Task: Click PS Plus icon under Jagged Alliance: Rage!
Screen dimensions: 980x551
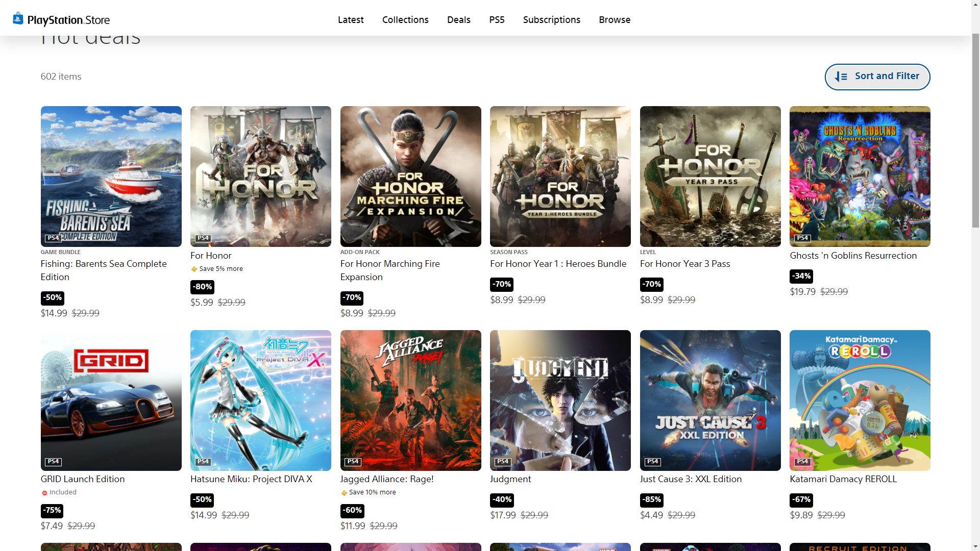Action: (344, 493)
